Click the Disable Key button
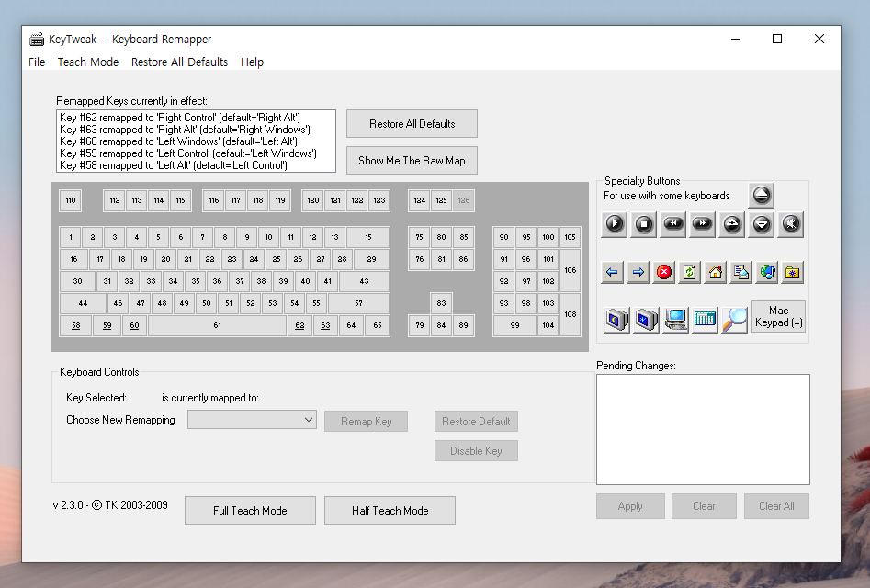The image size is (870, 588). tap(476, 451)
